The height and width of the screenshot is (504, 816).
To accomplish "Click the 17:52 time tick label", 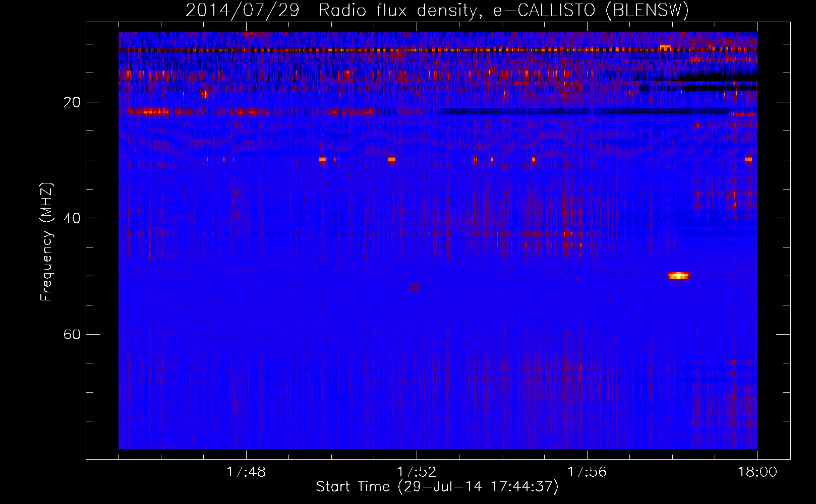I will tap(417, 472).
